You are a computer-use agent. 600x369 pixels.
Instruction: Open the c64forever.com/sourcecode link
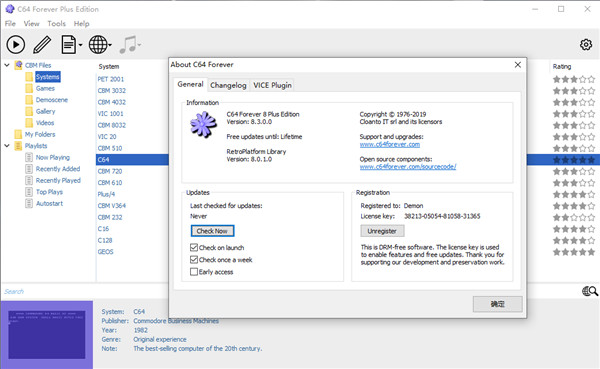(x=408, y=167)
